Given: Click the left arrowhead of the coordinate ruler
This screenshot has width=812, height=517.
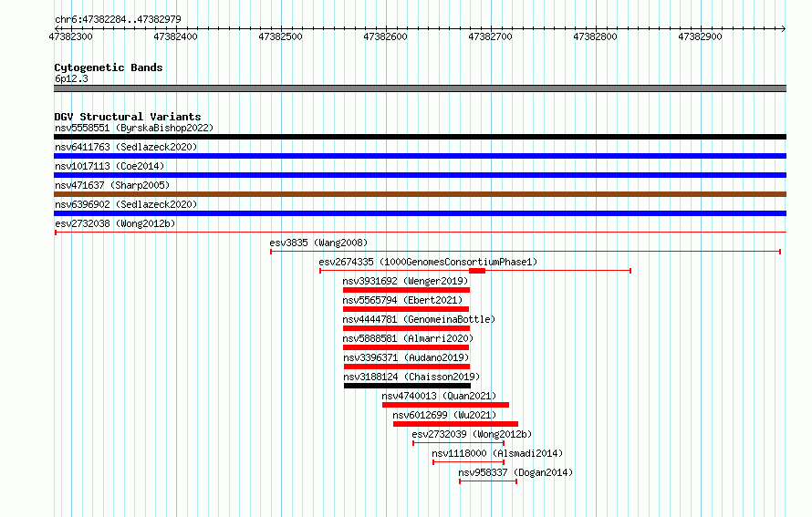Looking at the screenshot, I should 57,28.
